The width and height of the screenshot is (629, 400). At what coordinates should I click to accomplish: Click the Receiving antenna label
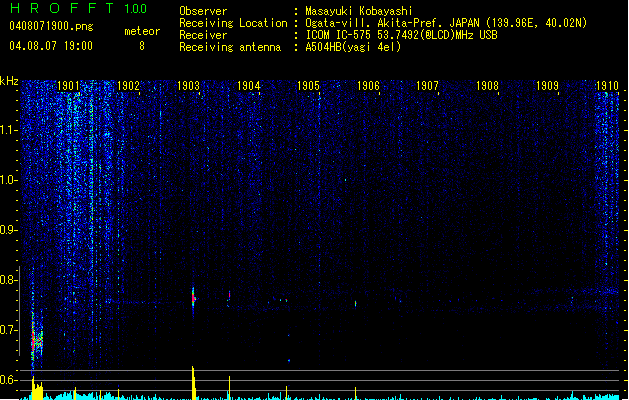click(x=230, y=47)
